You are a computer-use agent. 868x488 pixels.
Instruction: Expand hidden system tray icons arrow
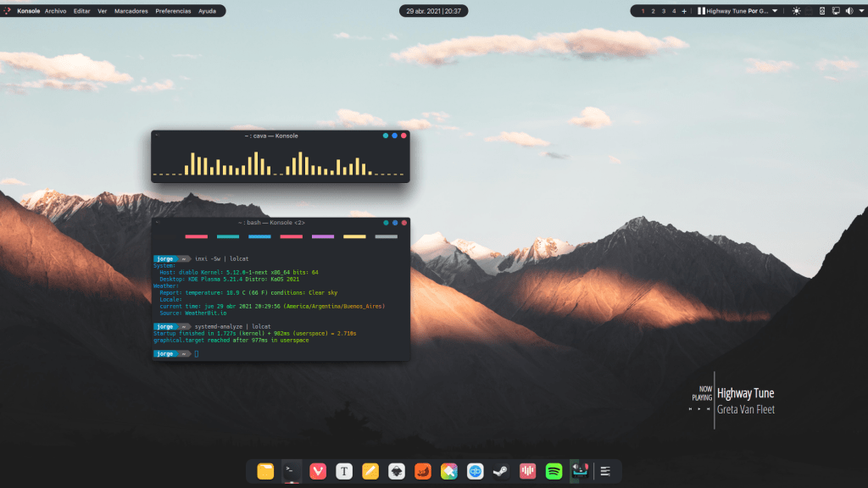pyautogui.click(x=860, y=11)
